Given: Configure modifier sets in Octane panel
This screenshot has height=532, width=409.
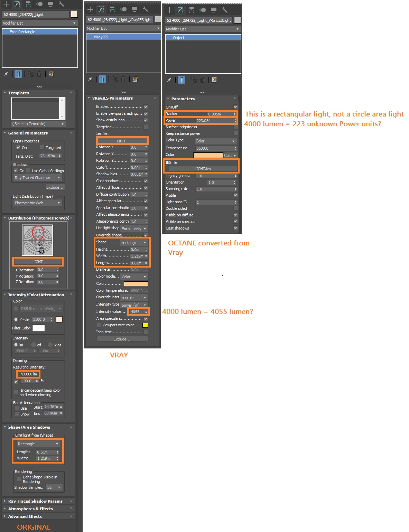Looking at the screenshot, I should (x=214, y=80).
